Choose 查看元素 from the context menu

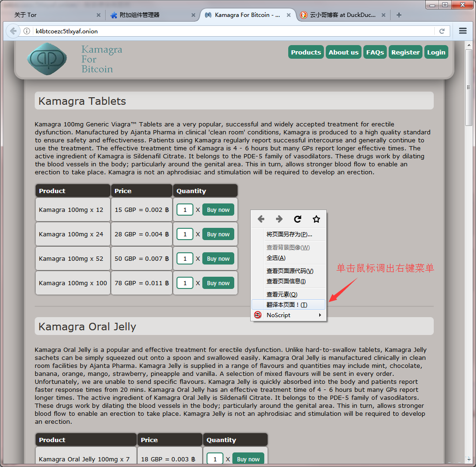[x=288, y=294]
